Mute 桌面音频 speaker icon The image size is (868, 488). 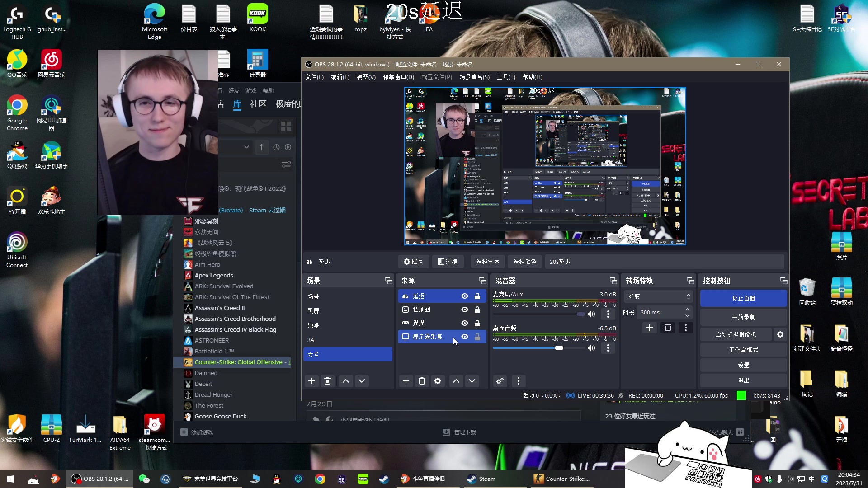point(591,348)
